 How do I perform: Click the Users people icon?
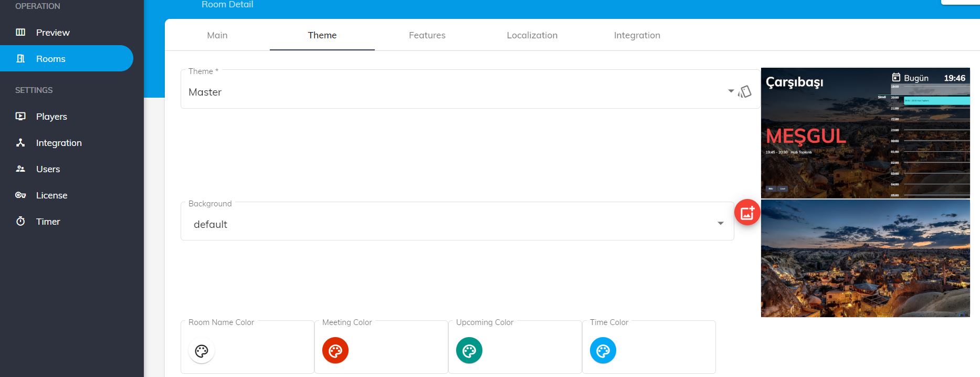20,169
